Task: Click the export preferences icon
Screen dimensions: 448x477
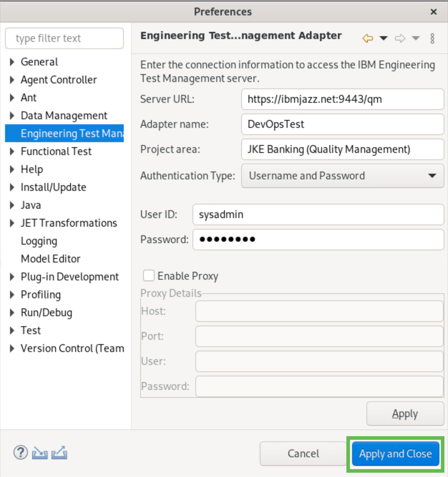Action: pyautogui.click(x=59, y=453)
